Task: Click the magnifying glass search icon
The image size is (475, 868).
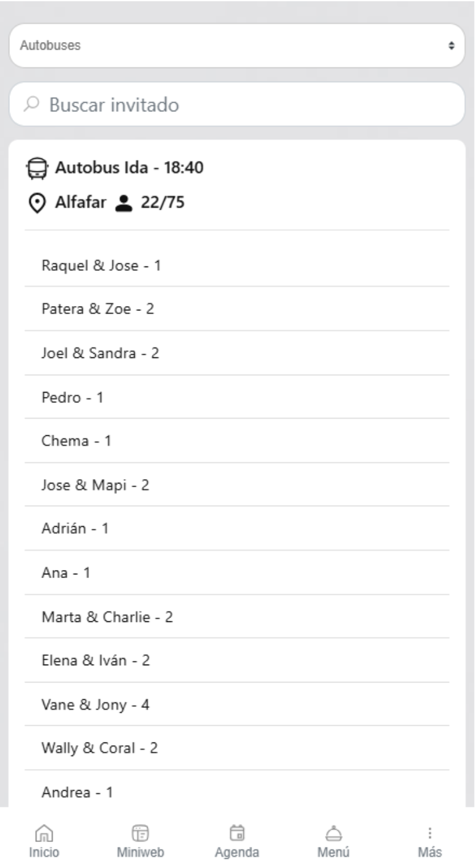Action: [x=31, y=105]
